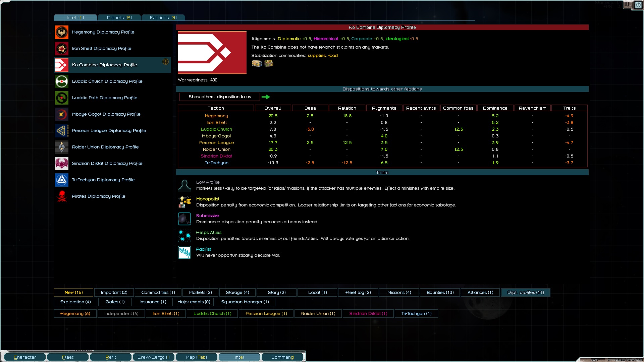Toggle the Important (2) filter tag
This screenshot has height=362, width=644.
pyautogui.click(x=114, y=293)
